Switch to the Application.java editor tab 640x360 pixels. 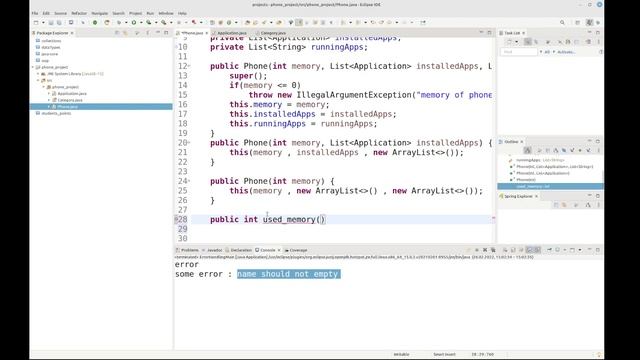pos(231,33)
